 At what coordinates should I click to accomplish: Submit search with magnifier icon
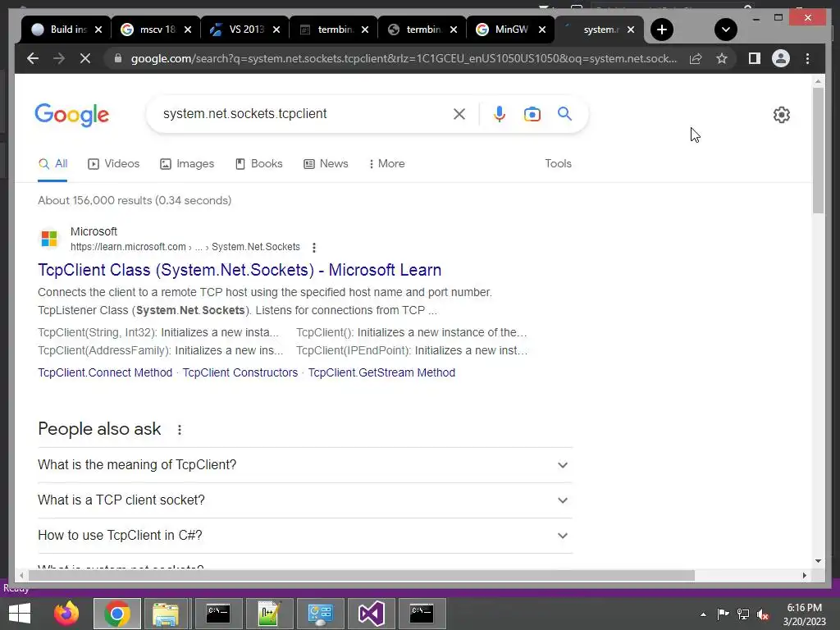pos(564,113)
